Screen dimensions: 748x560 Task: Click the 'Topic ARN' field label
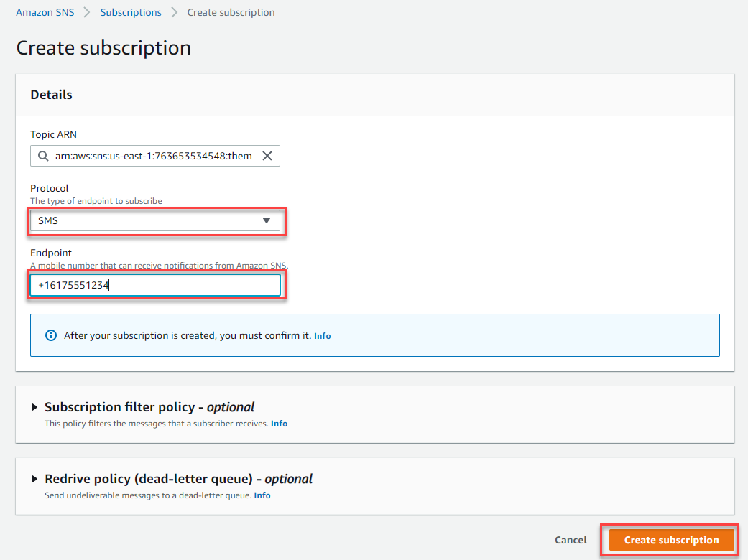pyautogui.click(x=53, y=134)
